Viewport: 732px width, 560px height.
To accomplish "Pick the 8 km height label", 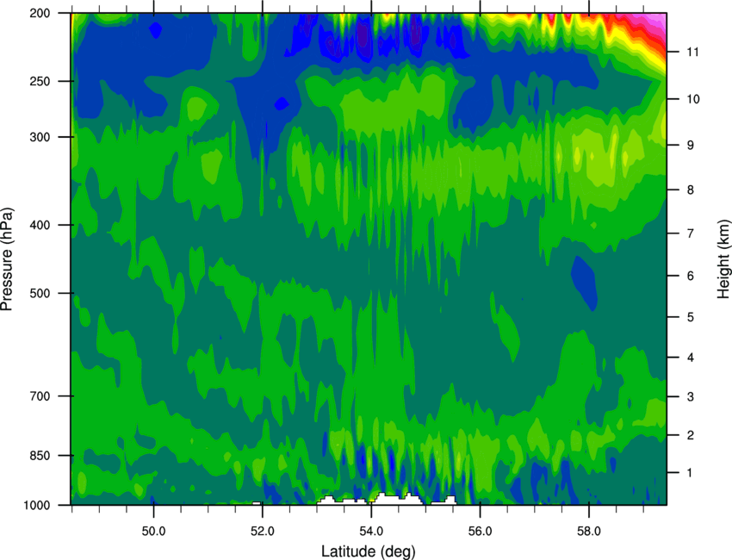I will pyautogui.click(x=690, y=190).
